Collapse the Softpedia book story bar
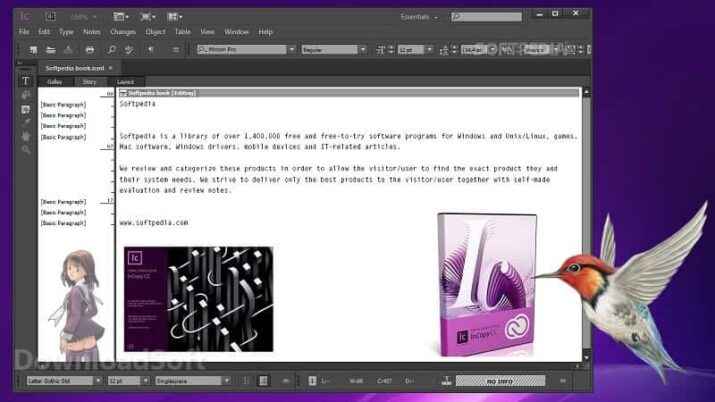The height and width of the screenshot is (402, 715). point(122,92)
